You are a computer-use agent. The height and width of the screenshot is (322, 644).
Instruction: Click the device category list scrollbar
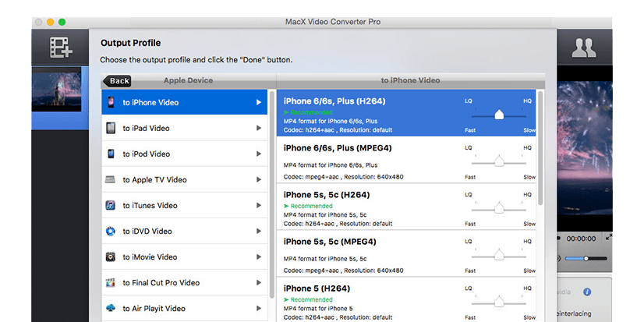[x=272, y=194]
